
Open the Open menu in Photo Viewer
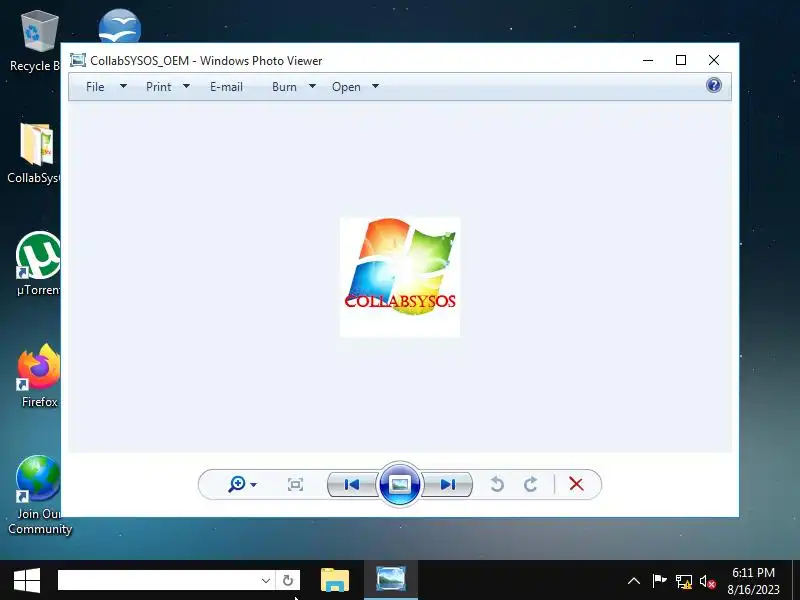point(346,87)
